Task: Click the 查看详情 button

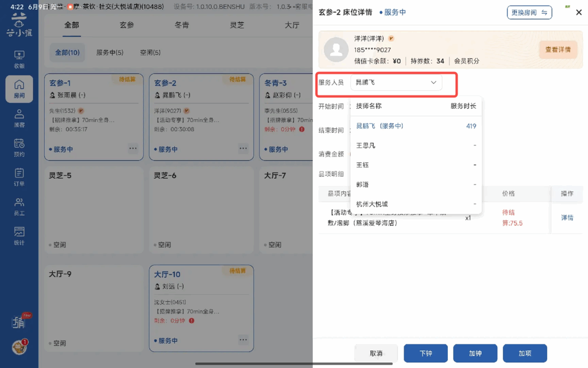Action: point(558,49)
